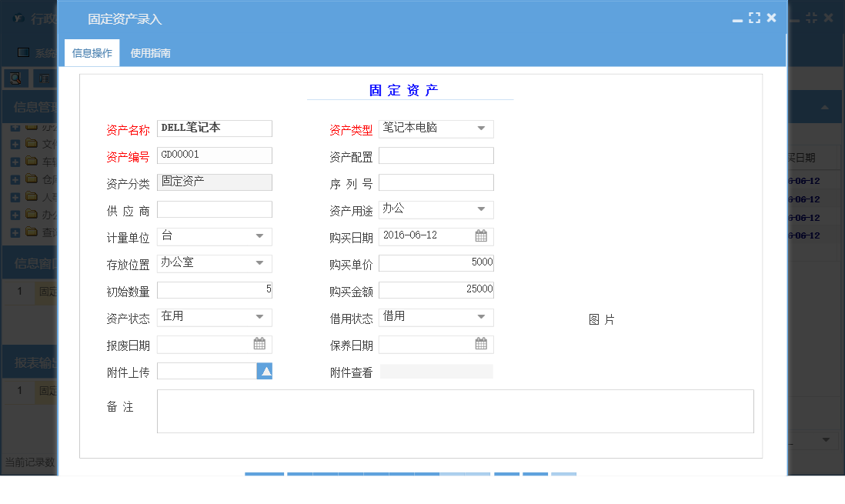Expand the 办公 tree node with plus icon
845x504 pixels.
pos(15,215)
